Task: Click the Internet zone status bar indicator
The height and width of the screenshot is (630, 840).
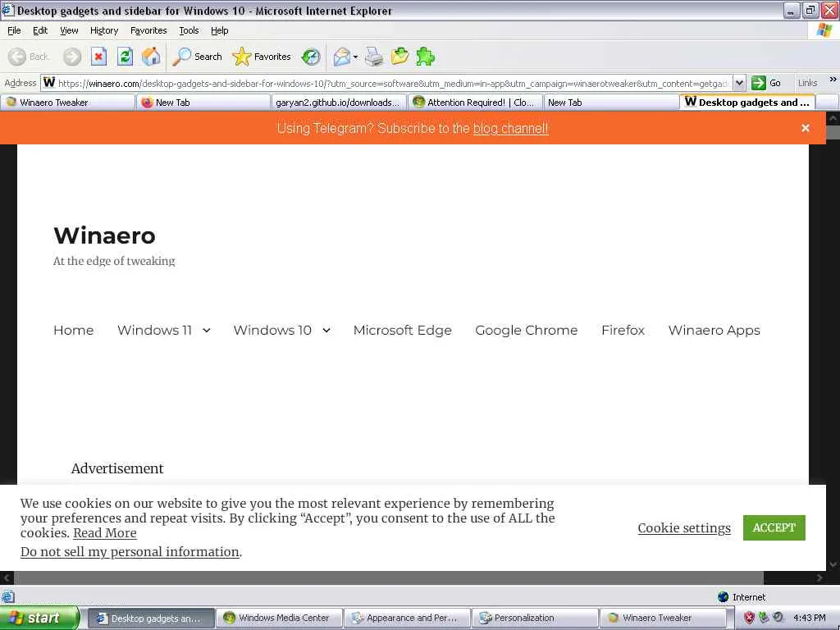Action: point(742,597)
